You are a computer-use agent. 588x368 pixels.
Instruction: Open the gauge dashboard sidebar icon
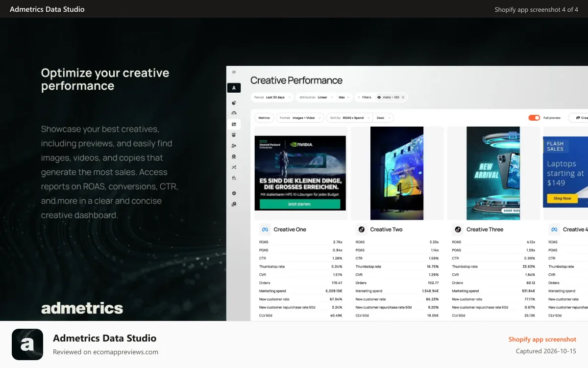click(234, 113)
